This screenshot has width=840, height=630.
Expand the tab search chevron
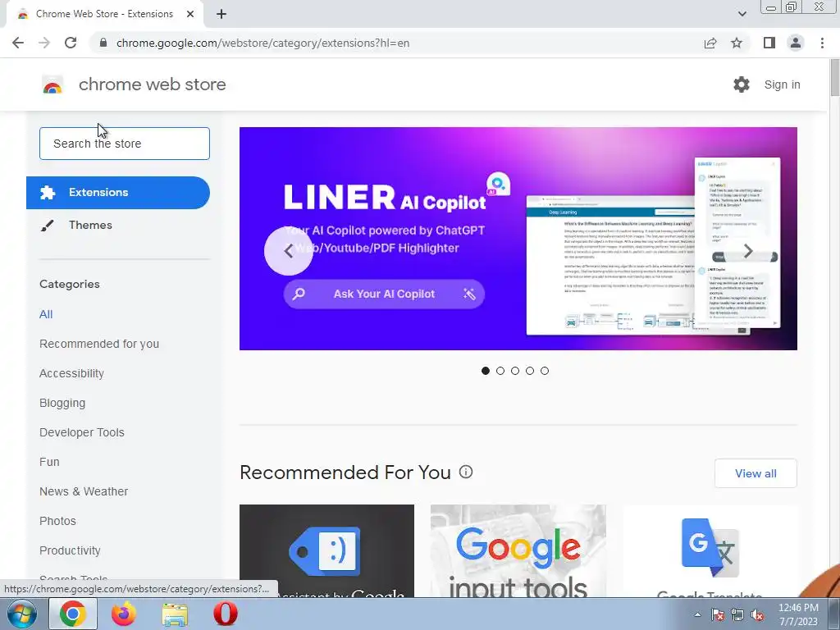(742, 14)
